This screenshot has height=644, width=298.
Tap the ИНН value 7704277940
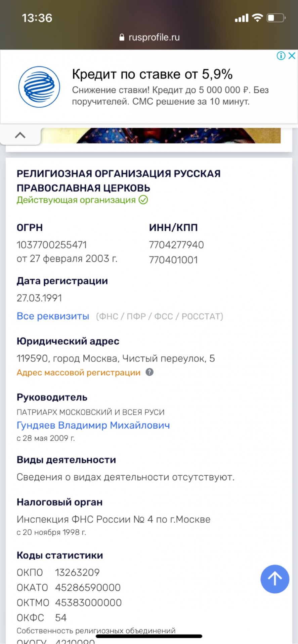point(176,245)
